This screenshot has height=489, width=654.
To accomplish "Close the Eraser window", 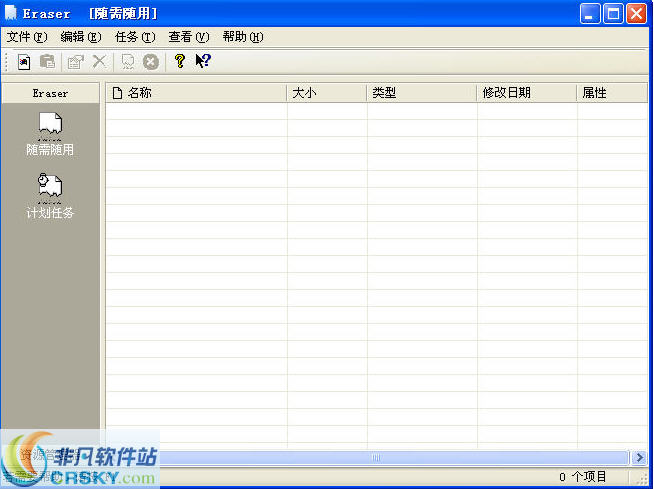I will [636, 14].
